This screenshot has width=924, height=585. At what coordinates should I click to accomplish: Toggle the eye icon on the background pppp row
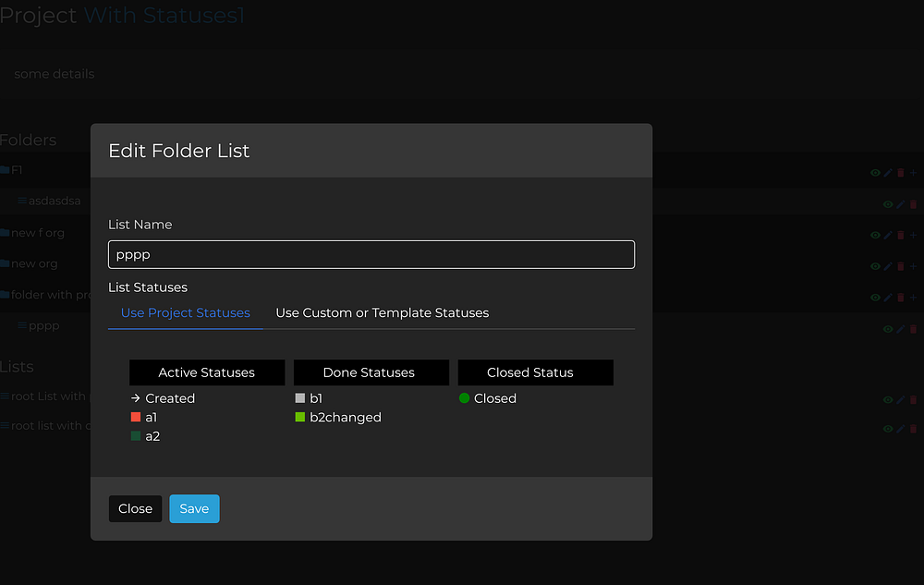[x=888, y=329]
